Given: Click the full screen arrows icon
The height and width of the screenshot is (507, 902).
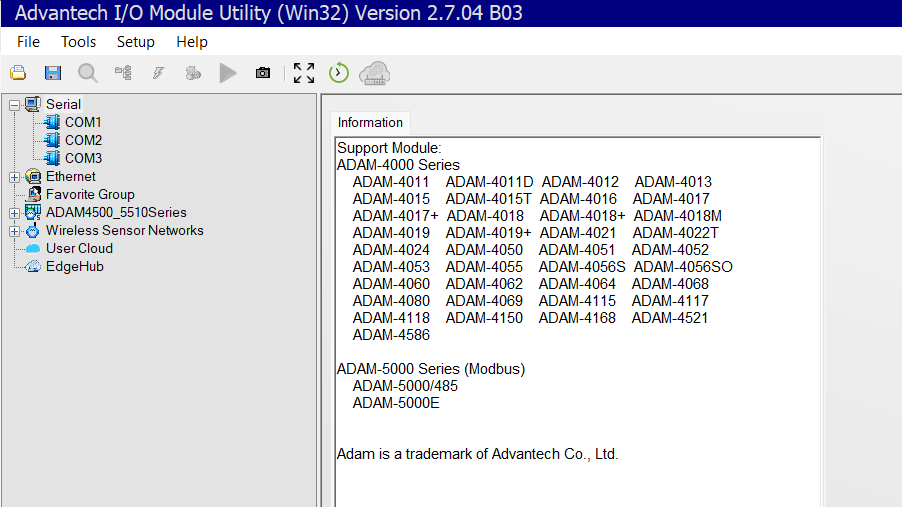Looking at the screenshot, I should pyautogui.click(x=304, y=73).
